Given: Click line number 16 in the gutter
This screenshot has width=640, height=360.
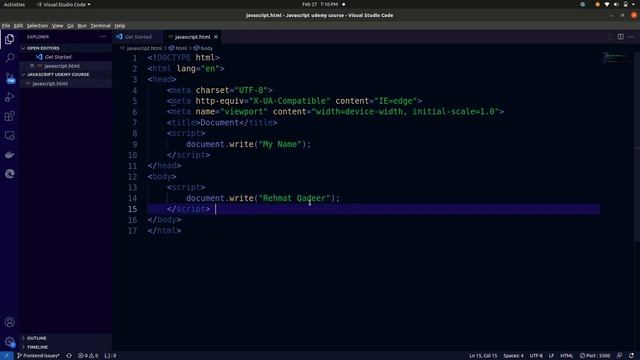Looking at the screenshot, I should pyautogui.click(x=133, y=220).
